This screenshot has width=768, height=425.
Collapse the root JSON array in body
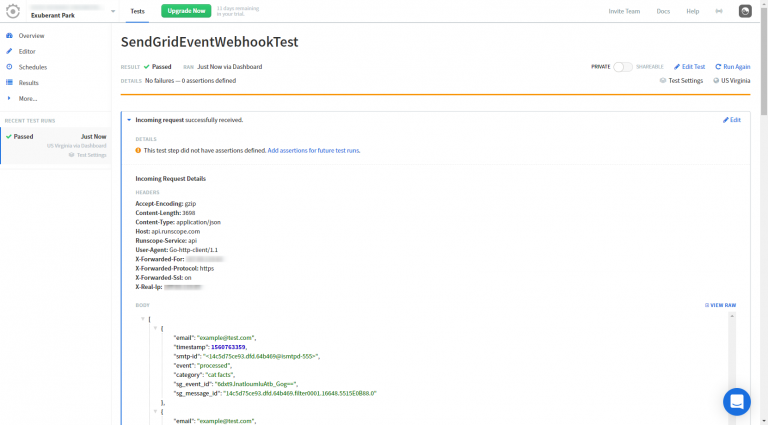144,319
